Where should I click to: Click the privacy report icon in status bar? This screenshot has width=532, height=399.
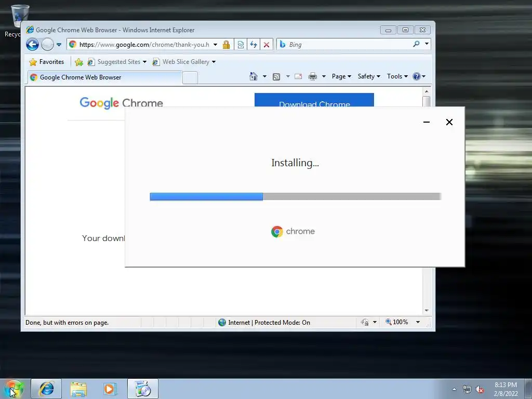pos(365,322)
